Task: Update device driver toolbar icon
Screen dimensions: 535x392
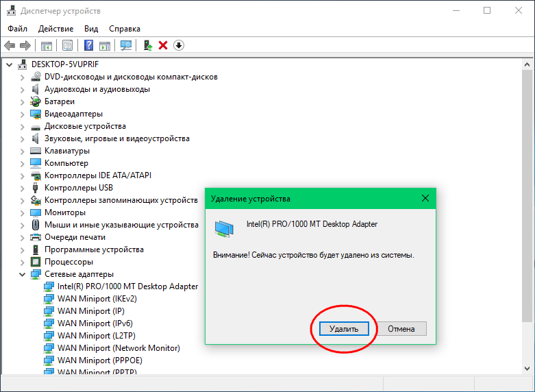Action: [148, 45]
